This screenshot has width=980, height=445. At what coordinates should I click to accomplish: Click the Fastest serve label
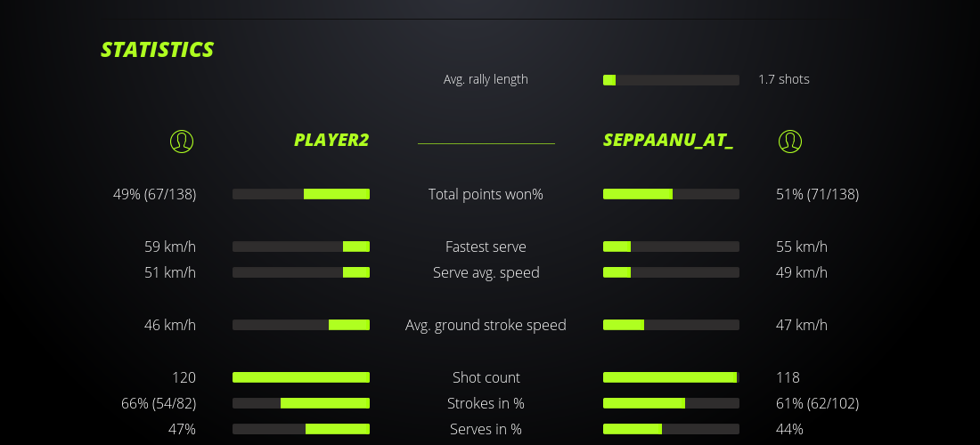coord(486,247)
